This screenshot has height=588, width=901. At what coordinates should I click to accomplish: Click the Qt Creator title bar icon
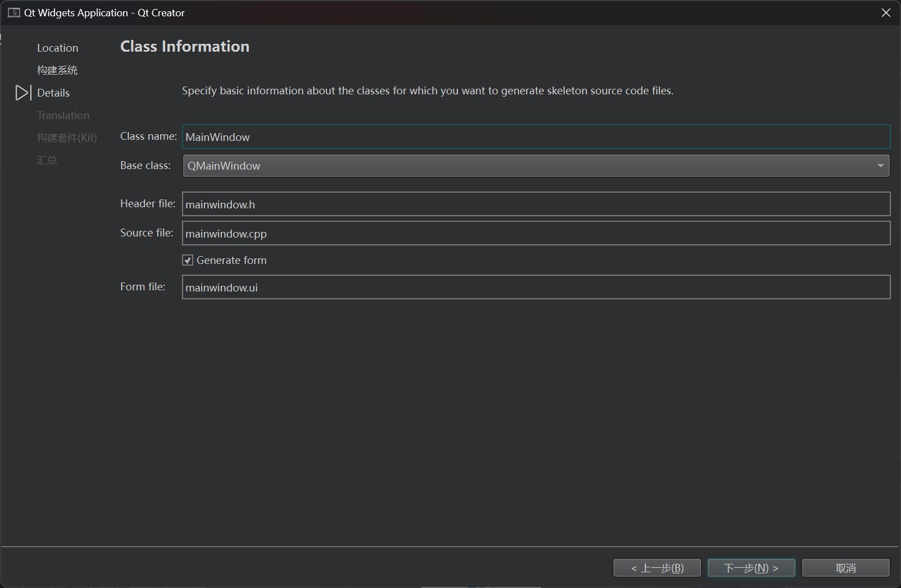[x=14, y=13]
